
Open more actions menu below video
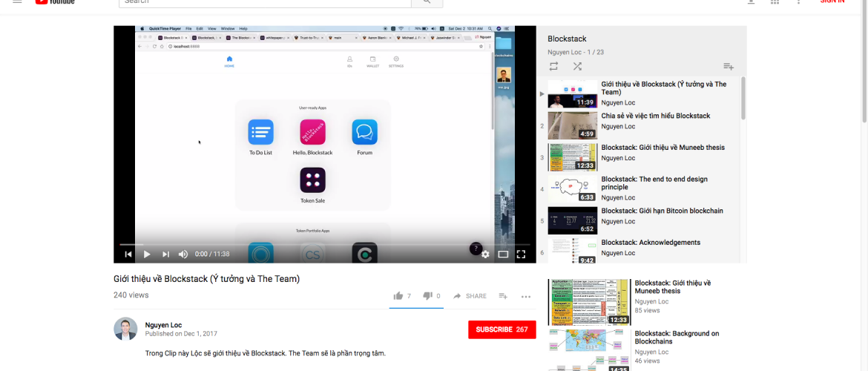pos(526,296)
